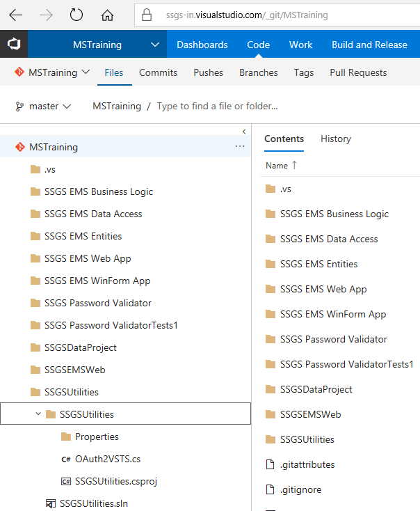
Task: Open the Code hub
Action: pyautogui.click(x=258, y=45)
